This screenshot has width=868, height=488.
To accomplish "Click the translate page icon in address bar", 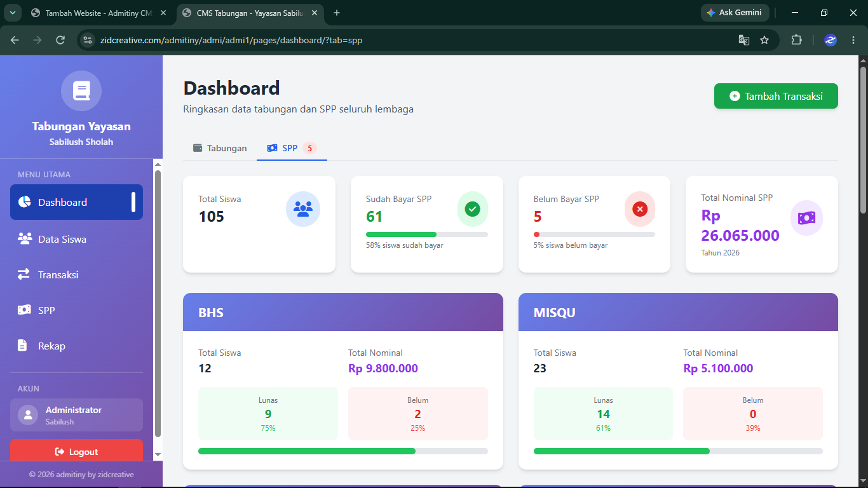I will tap(743, 40).
